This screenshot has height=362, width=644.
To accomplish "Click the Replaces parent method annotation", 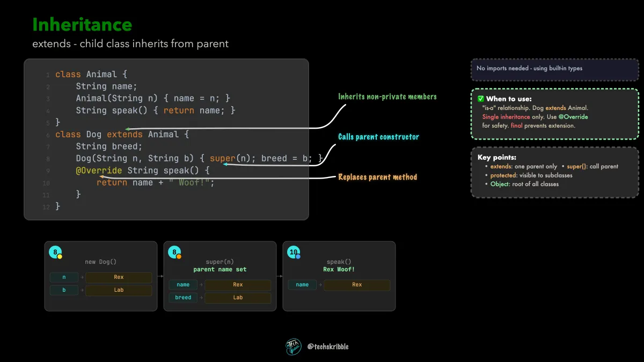I will [377, 177].
